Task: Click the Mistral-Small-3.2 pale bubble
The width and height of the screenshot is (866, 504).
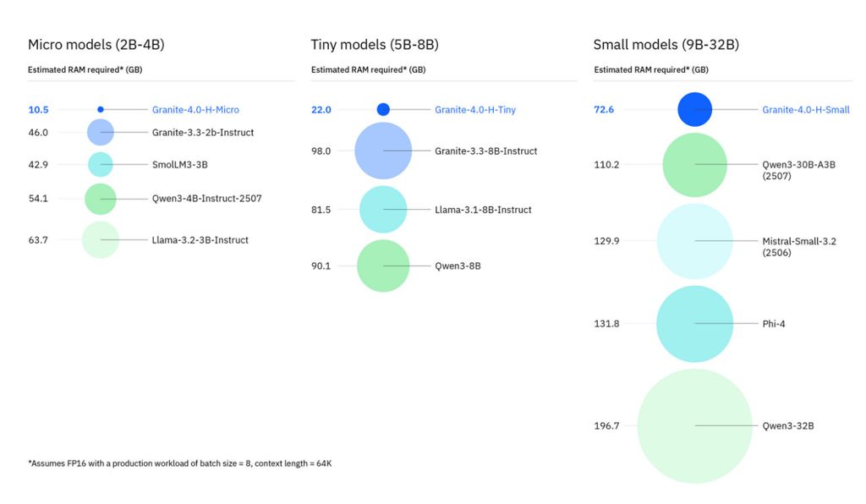Action: click(x=695, y=241)
